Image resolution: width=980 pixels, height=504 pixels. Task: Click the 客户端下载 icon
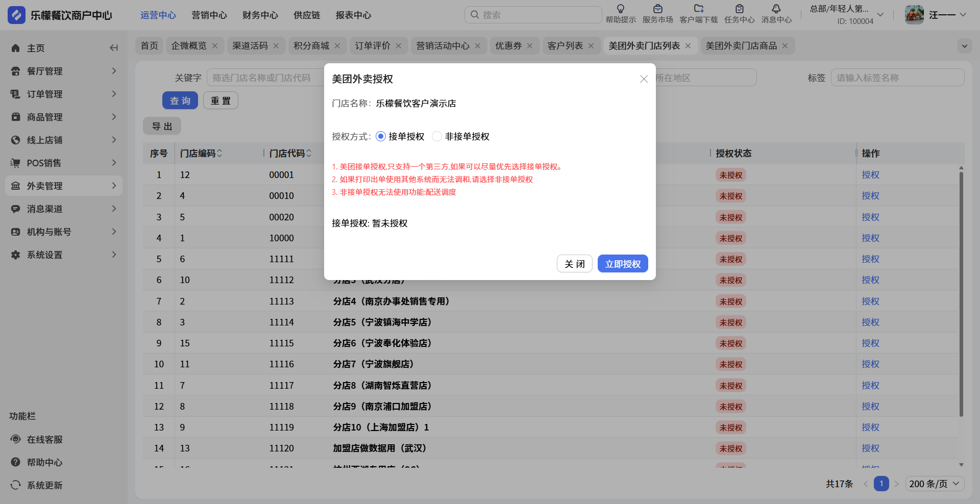point(698,9)
